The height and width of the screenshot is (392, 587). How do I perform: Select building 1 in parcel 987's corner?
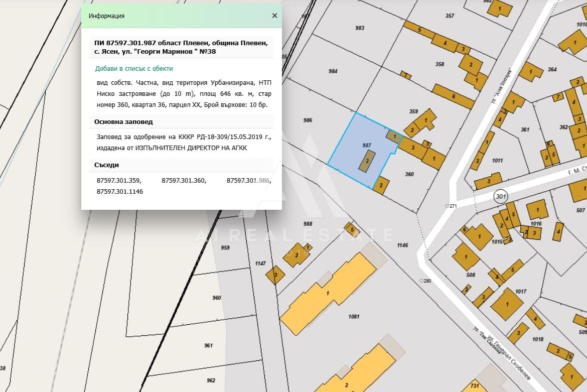coord(394,136)
